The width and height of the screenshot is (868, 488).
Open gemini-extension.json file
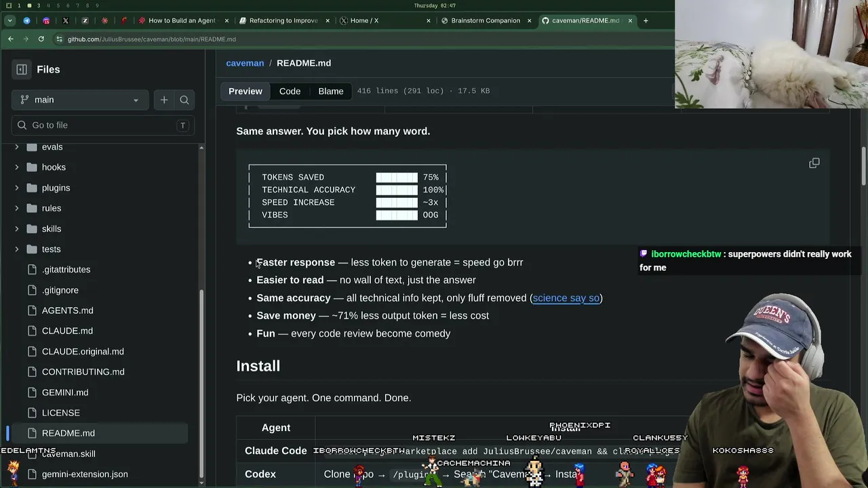(x=85, y=474)
